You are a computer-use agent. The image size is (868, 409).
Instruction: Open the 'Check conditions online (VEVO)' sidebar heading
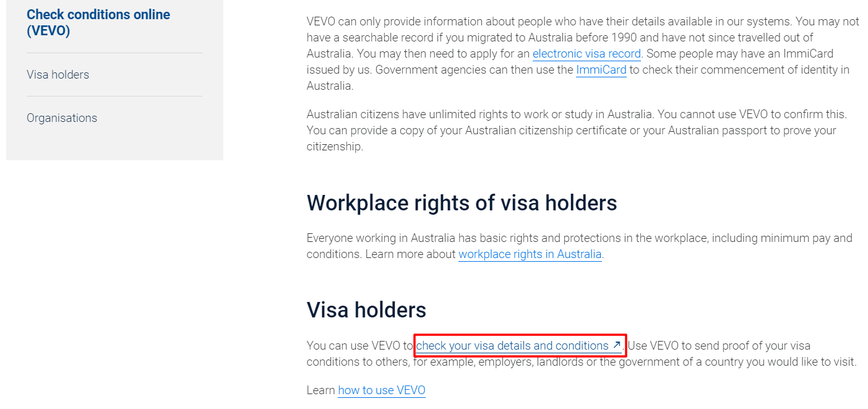click(x=98, y=22)
